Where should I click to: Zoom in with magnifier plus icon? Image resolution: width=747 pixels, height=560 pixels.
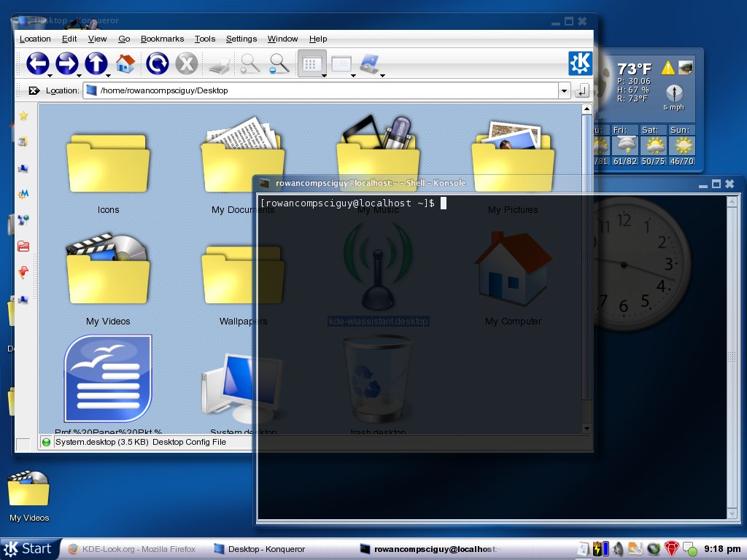[x=249, y=63]
